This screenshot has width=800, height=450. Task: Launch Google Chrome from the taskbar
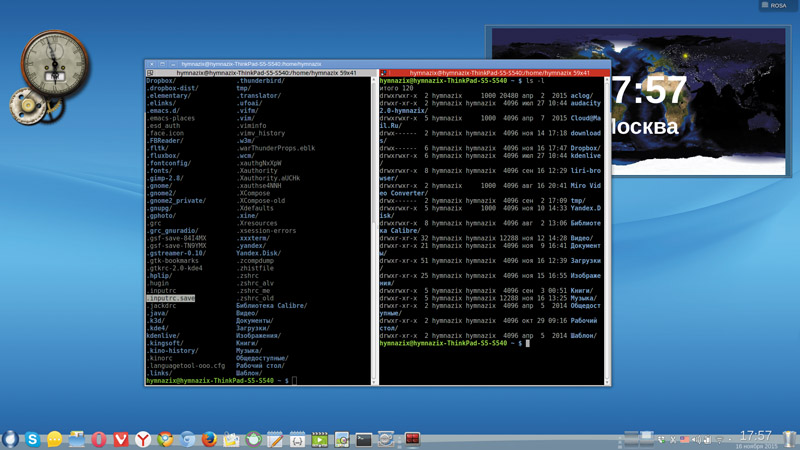pos(165,439)
